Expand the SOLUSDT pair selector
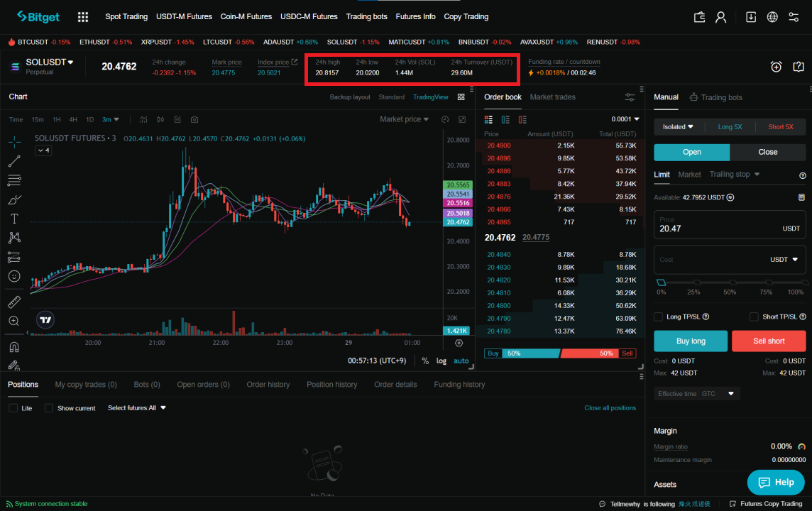812x511 pixels. [x=50, y=62]
